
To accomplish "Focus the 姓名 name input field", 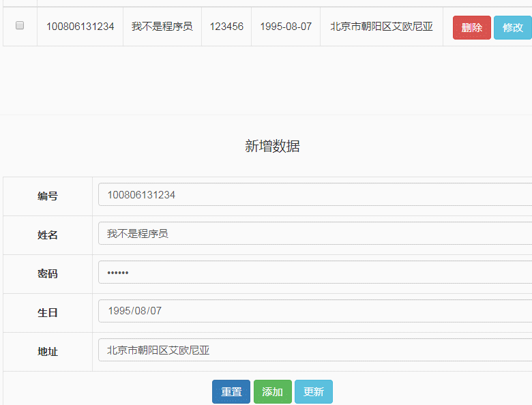I will (x=315, y=233).
